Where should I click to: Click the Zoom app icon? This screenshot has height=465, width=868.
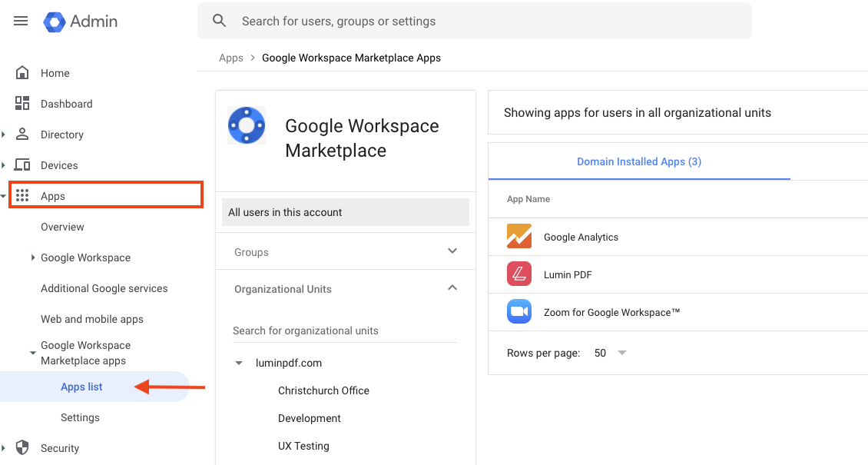click(519, 311)
